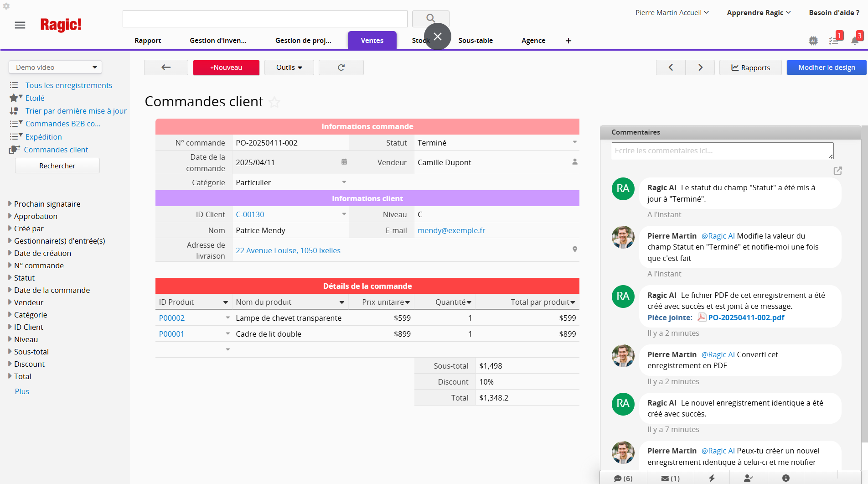Open the hamburger navigation menu
Viewport: 868px width, 484px height.
click(20, 25)
